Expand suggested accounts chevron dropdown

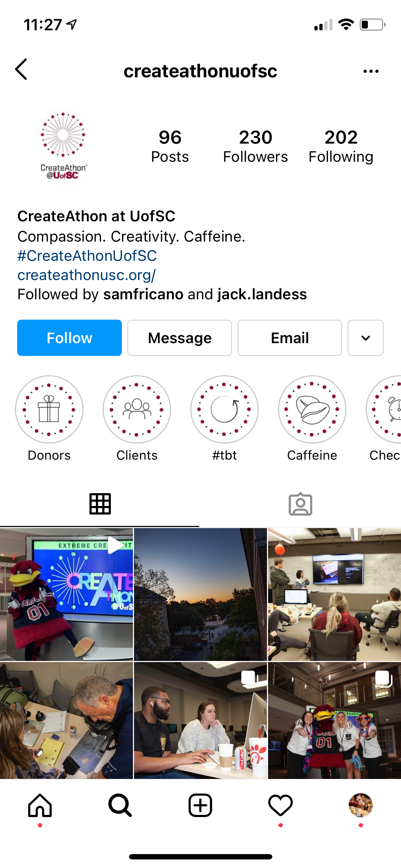pyautogui.click(x=366, y=338)
